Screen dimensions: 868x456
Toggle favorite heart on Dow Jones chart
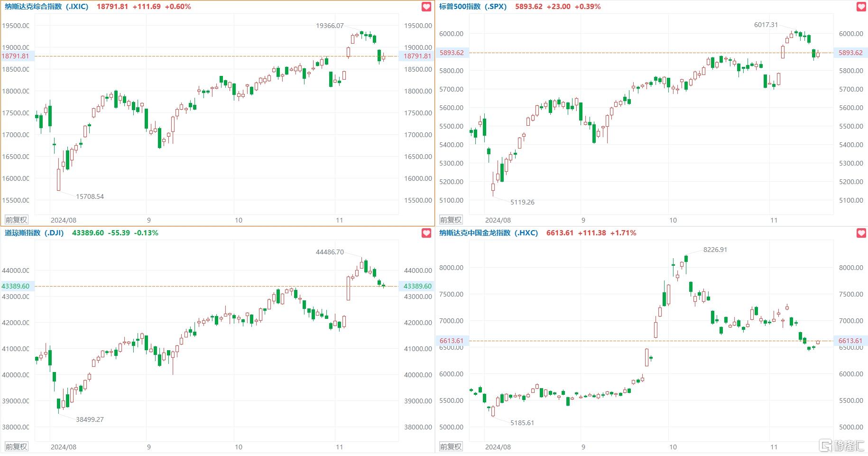click(x=426, y=233)
